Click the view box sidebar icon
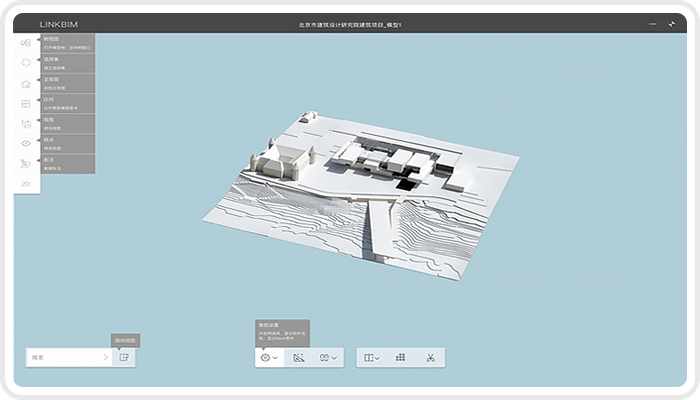The image size is (700, 400). coord(26,123)
